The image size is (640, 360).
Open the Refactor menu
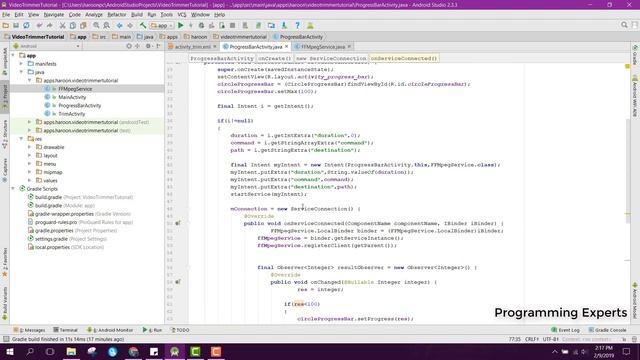tap(117, 15)
